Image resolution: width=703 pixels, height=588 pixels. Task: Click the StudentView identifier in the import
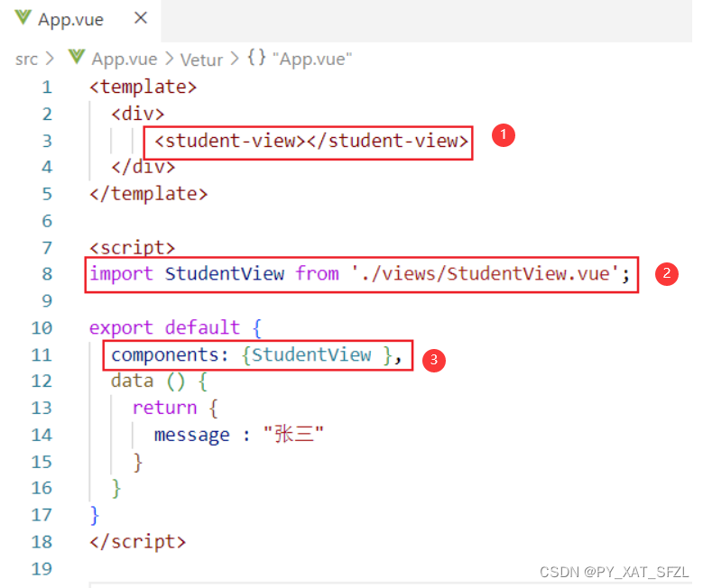(x=224, y=274)
